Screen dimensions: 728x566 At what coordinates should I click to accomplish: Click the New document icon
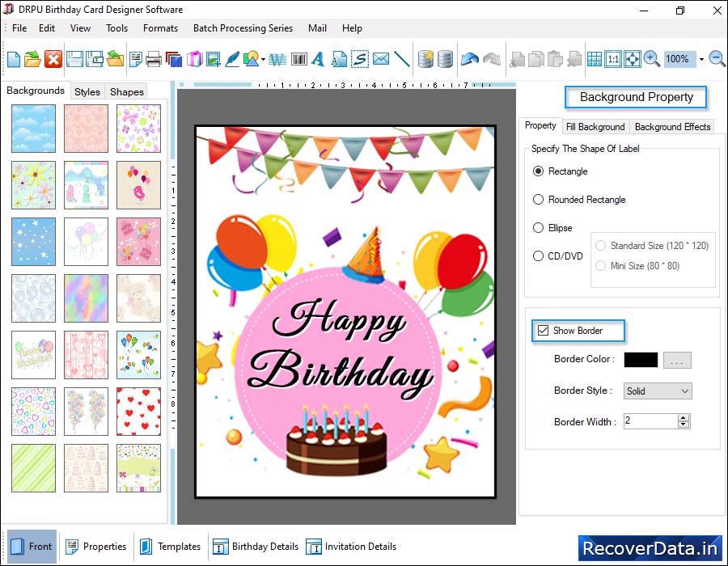tap(14, 59)
